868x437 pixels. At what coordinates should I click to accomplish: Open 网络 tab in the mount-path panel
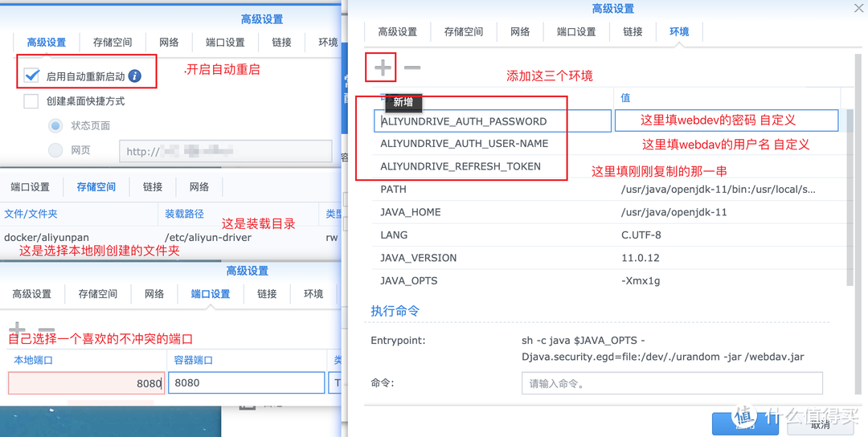point(199,187)
